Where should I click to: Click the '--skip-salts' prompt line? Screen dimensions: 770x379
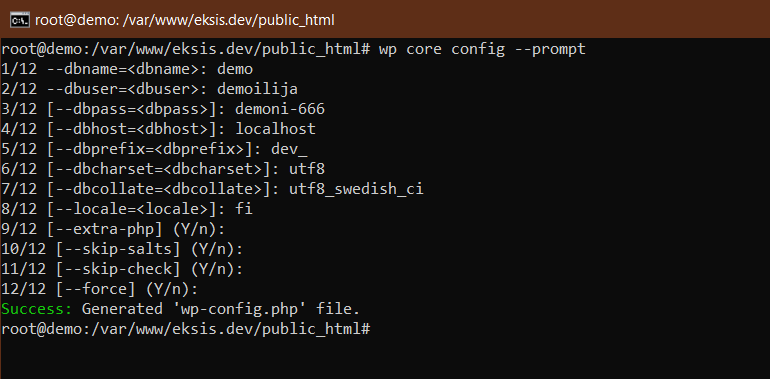[x=122, y=249]
